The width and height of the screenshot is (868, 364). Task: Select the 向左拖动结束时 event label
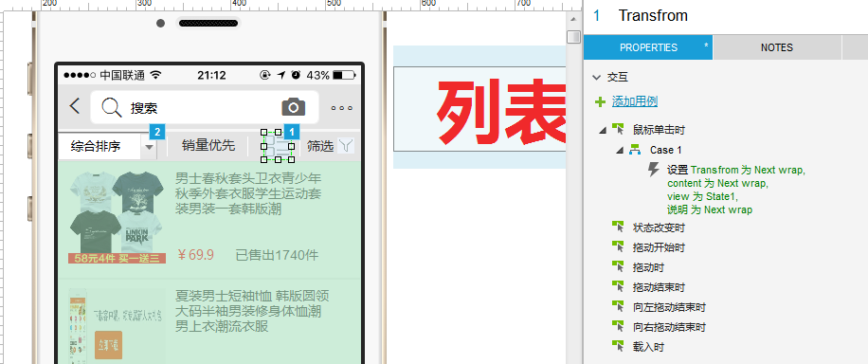pos(669,307)
